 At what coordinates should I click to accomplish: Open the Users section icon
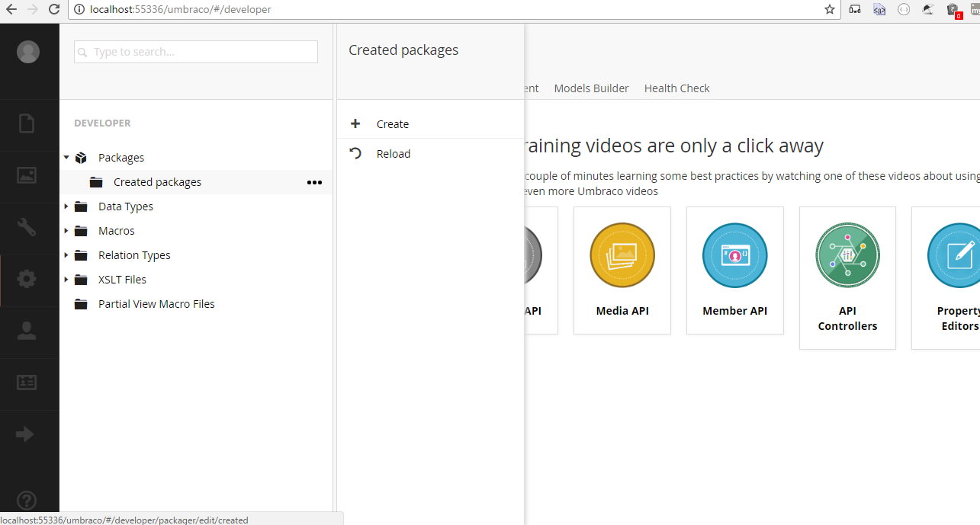(27, 331)
